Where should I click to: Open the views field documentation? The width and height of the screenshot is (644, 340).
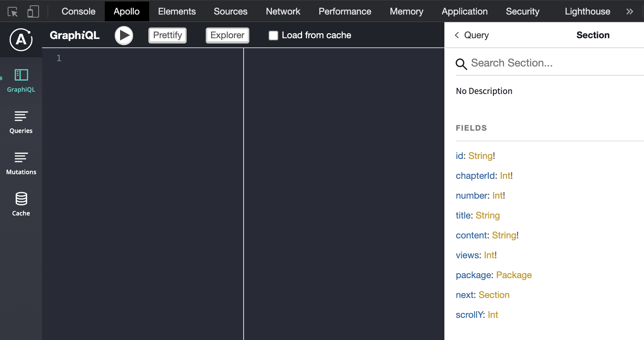(x=467, y=255)
